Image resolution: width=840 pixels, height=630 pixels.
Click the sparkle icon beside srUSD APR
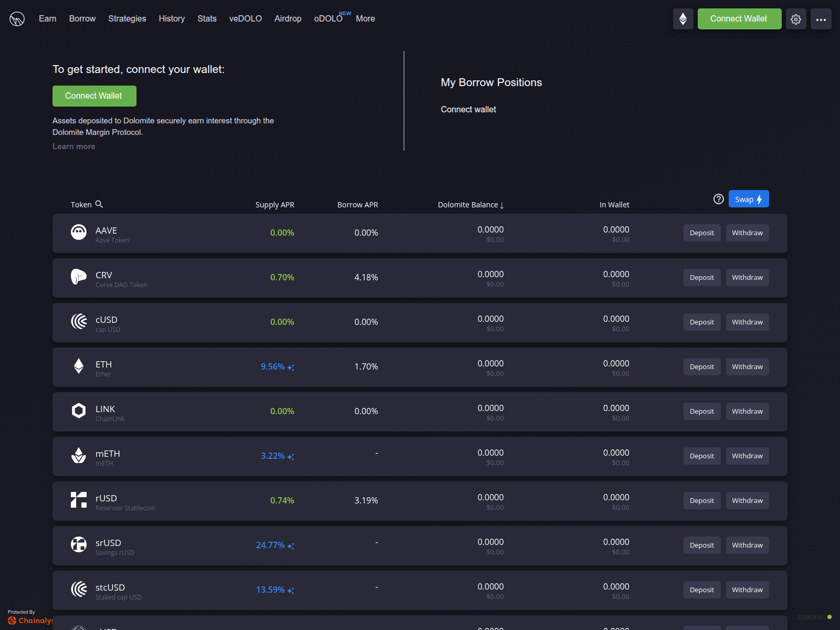coord(291,546)
